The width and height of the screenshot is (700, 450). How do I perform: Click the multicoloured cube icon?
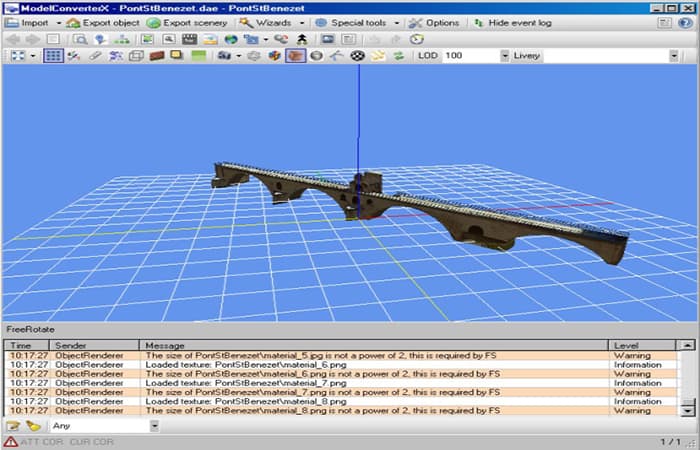pos(275,56)
